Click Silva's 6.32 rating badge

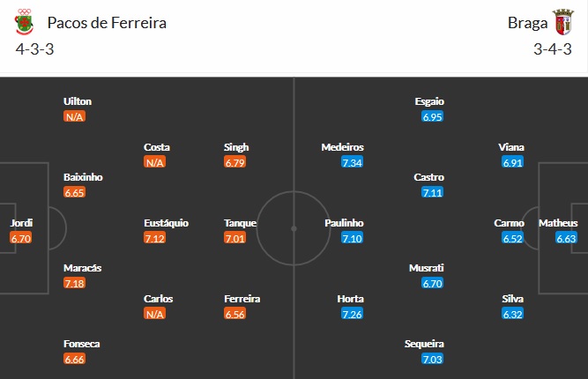pos(512,314)
